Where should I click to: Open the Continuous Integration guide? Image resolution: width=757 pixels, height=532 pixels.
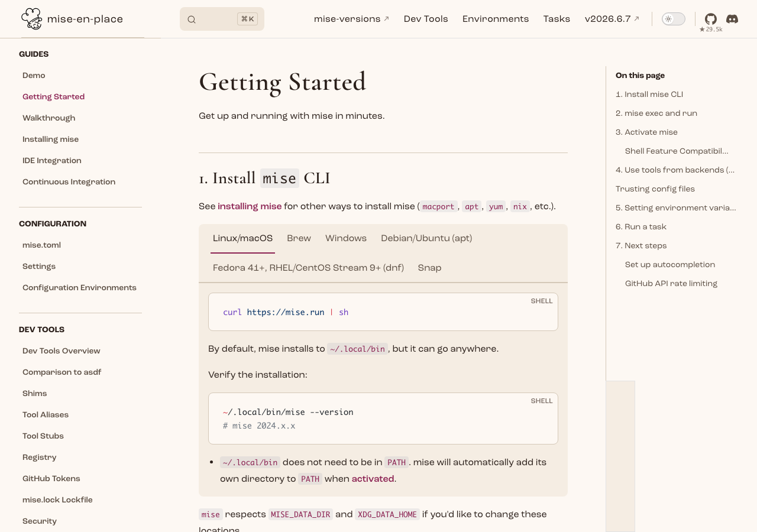point(69,182)
